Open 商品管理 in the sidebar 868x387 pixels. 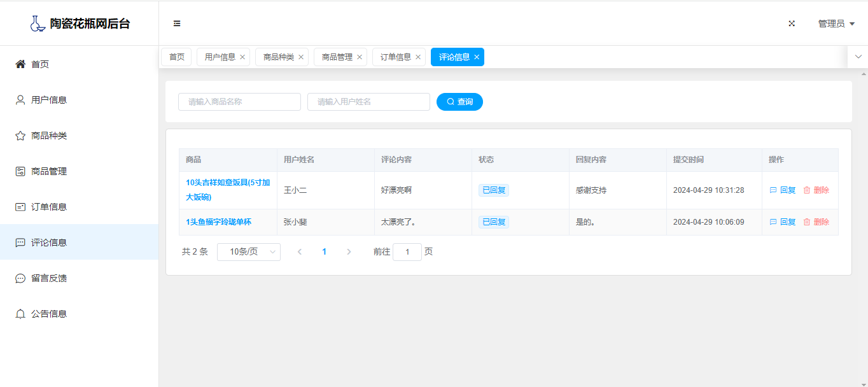coord(48,171)
